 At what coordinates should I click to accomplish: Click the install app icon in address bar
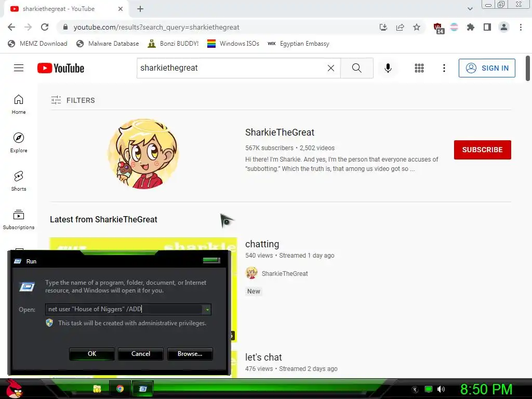click(383, 27)
